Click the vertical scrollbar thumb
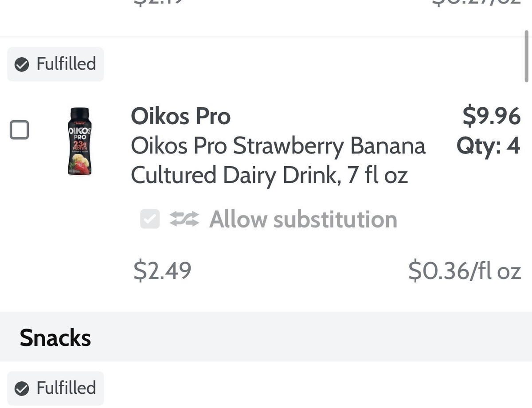This screenshot has width=532, height=408. tap(527, 55)
